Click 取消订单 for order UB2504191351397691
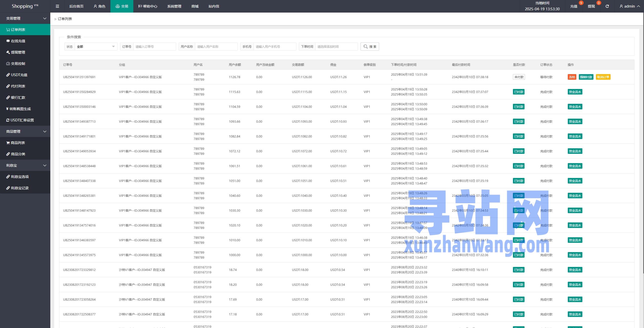 [x=603, y=77]
